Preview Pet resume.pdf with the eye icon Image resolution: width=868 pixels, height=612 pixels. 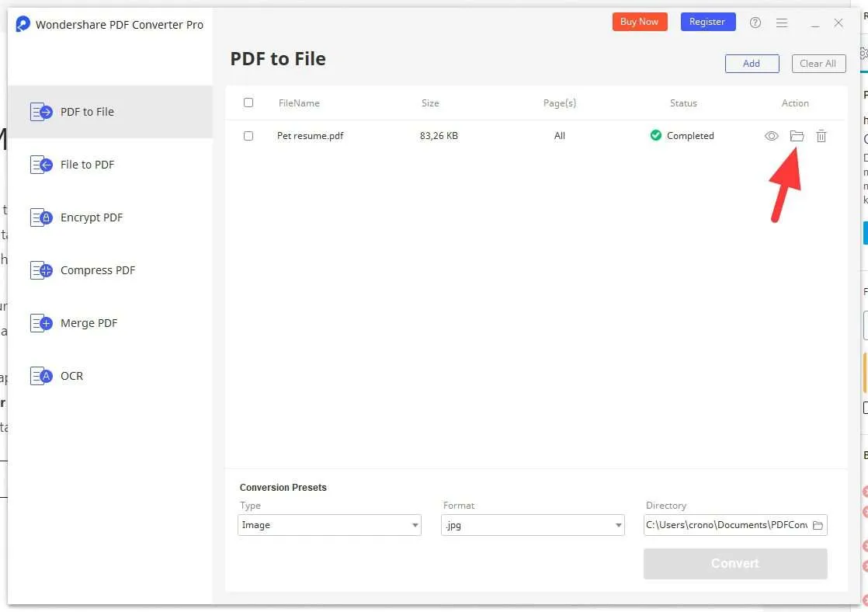click(x=771, y=136)
